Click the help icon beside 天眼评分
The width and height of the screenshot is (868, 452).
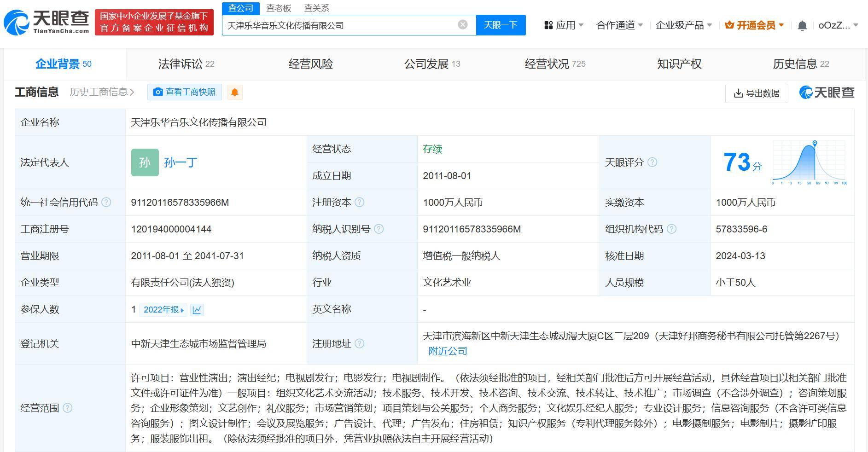(652, 162)
